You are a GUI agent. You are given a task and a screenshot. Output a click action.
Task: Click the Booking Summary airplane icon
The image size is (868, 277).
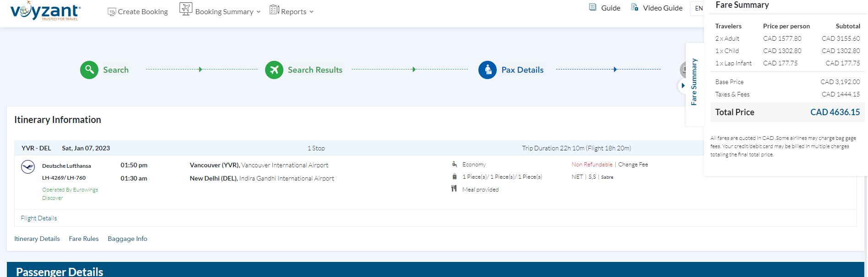click(185, 9)
